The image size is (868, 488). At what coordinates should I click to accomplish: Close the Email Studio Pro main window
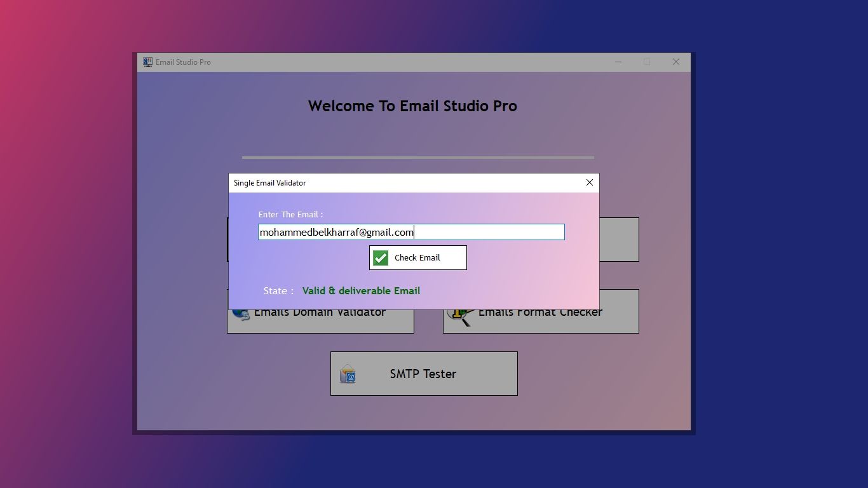[676, 62]
